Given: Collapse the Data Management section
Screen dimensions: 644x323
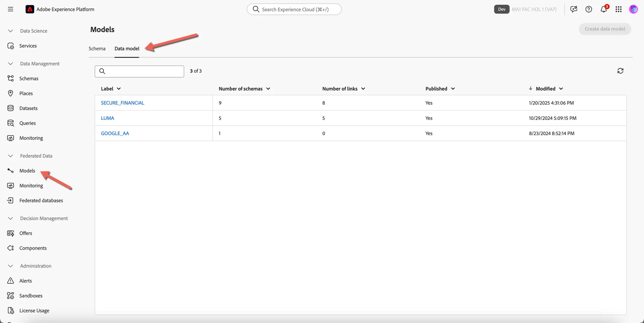Looking at the screenshot, I should point(10,64).
